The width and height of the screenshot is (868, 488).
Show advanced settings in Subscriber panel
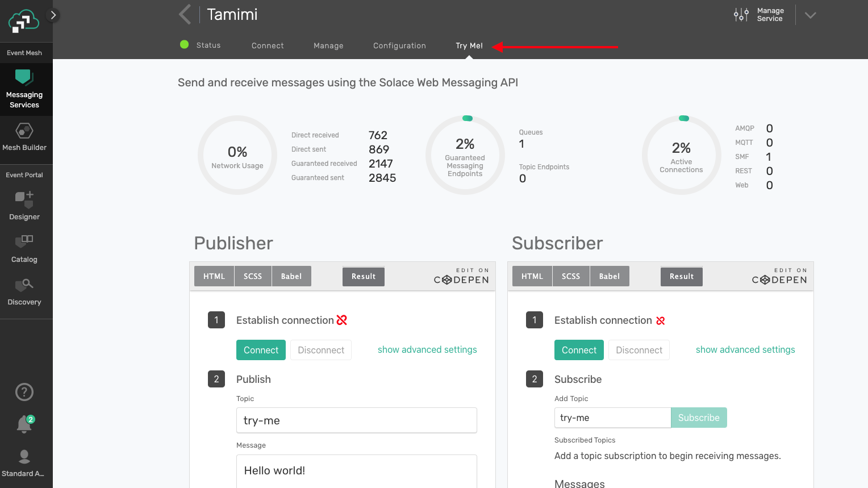click(745, 350)
